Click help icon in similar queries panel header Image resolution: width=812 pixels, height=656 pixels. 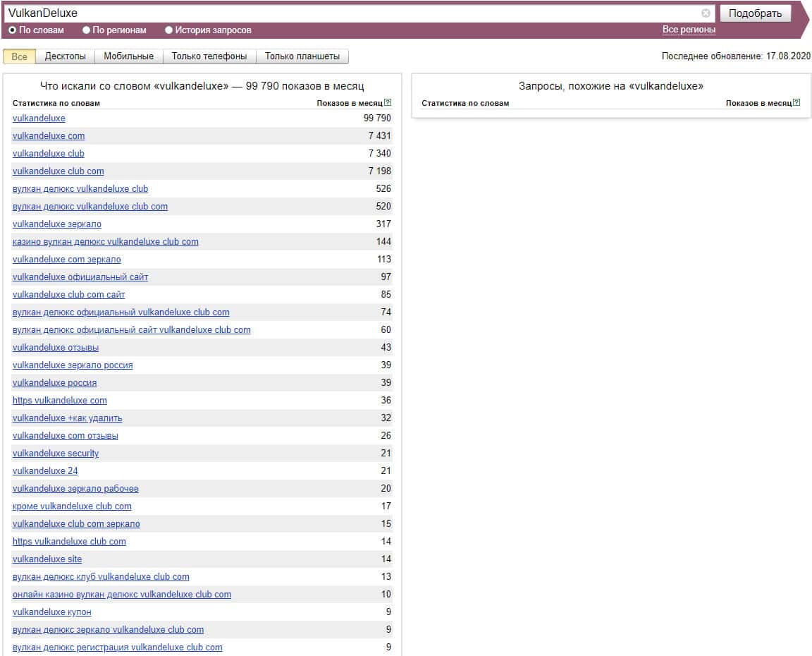(x=796, y=103)
